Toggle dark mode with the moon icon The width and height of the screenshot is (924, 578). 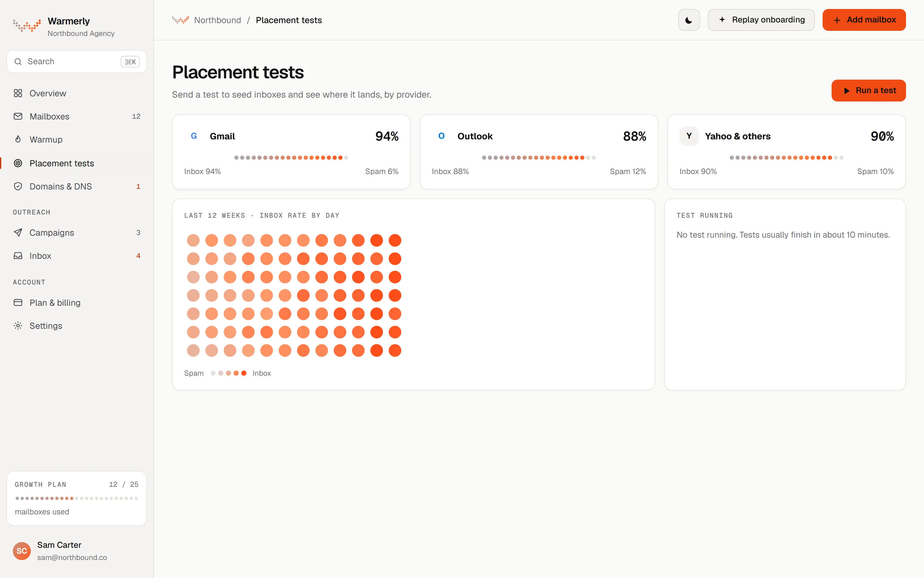point(689,20)
